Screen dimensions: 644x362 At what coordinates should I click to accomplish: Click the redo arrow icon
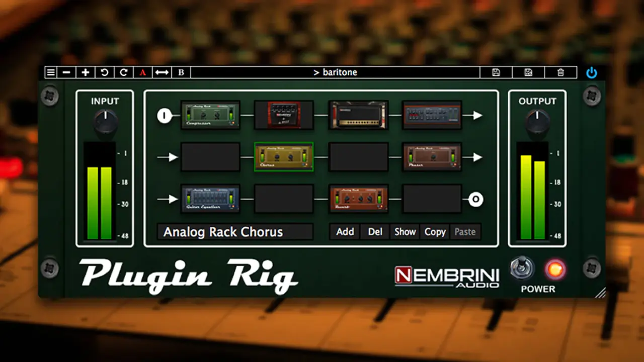pyautogui.click(x=123, y=72)
